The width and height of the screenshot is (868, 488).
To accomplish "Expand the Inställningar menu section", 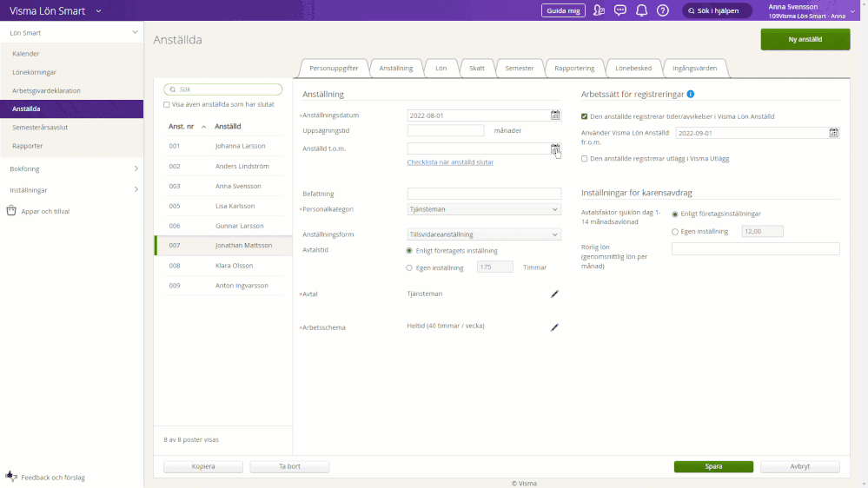I will click(x=136, y=190).
